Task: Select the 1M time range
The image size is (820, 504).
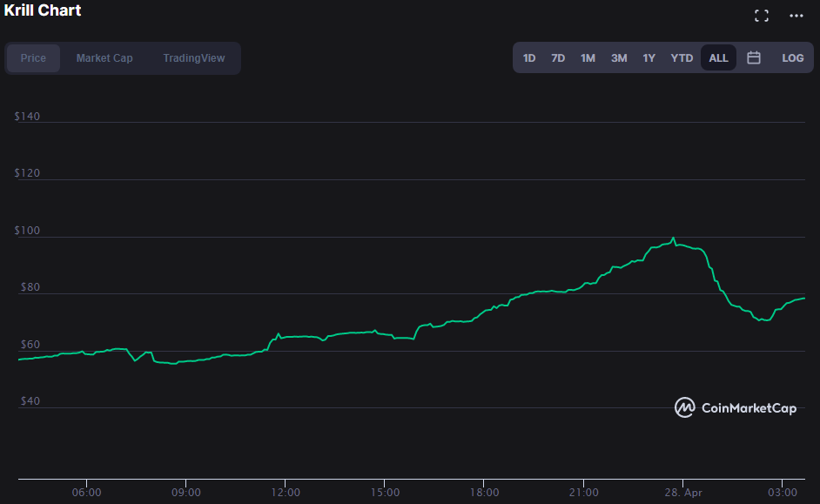Action: coord(588,58)
